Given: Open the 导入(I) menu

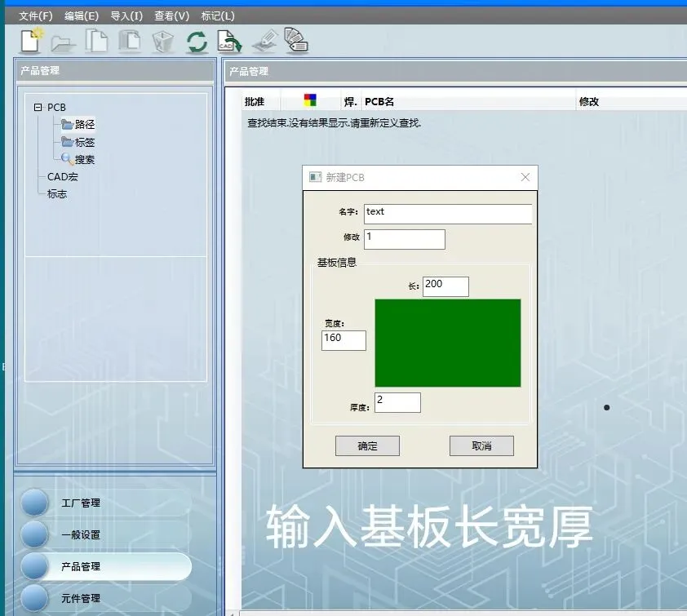Looking at the screenshot, I should [x=126, y=16].
